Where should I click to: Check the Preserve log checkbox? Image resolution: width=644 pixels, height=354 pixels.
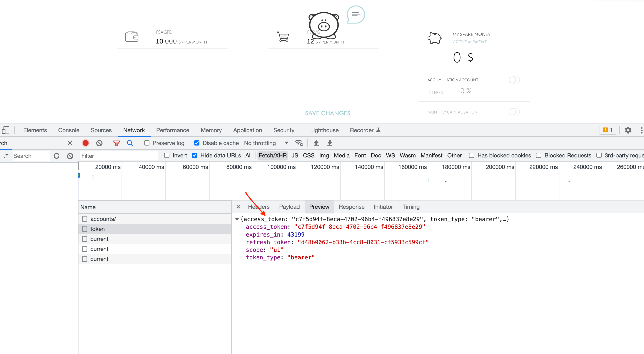pos(147,143)
